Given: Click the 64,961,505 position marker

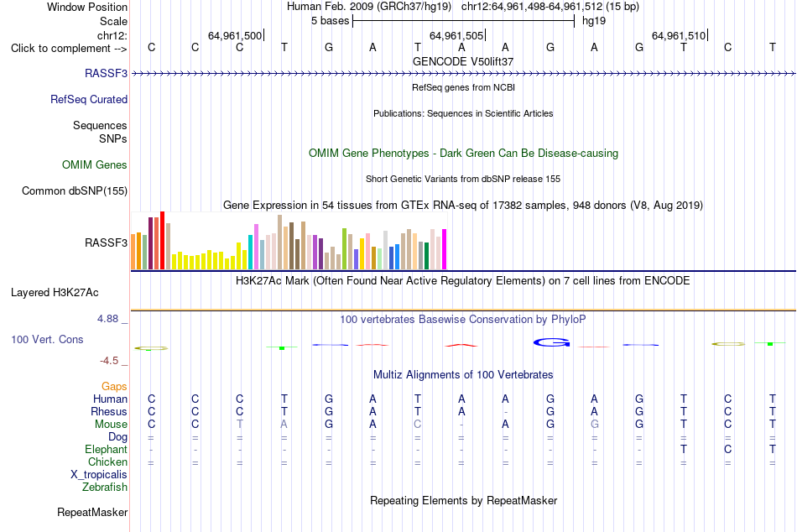Looking at the screenshot, I should tap(456, 35).
